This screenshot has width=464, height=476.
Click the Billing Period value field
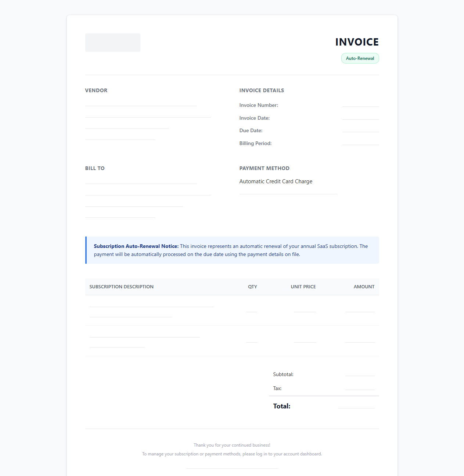point(361,142)
